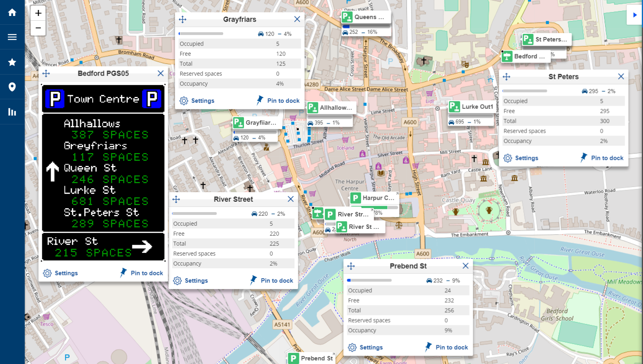Click move handle on Bedford PGS05 popup
The height and width of the screenshot is (364, 643).
[x=46, y=73]
